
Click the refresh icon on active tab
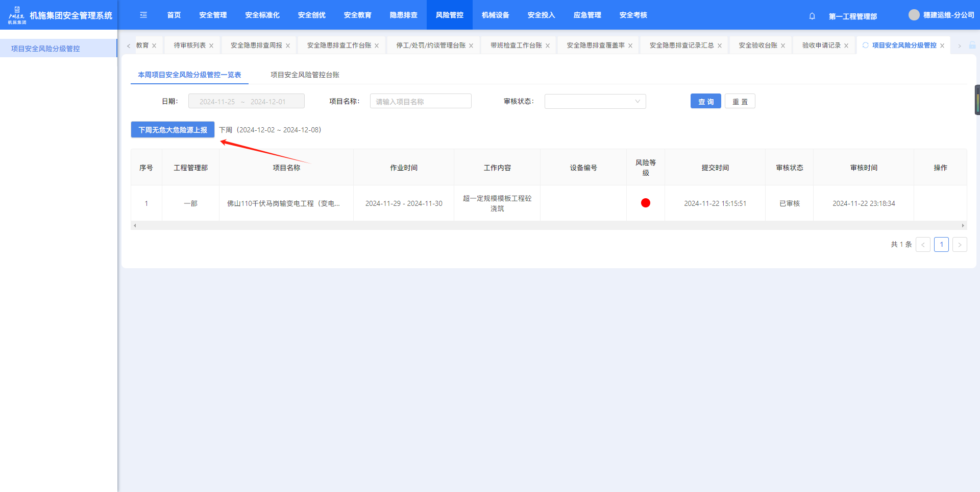point(865,45)
